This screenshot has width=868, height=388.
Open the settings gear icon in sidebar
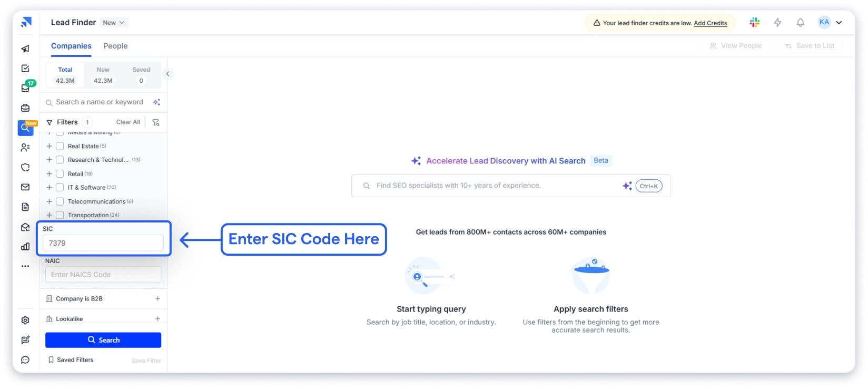coord(25,320)
